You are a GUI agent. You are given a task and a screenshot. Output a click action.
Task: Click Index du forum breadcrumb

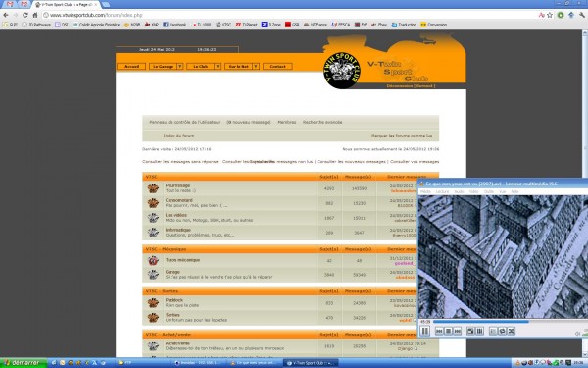pyautogui.click(x=178, y=136)
